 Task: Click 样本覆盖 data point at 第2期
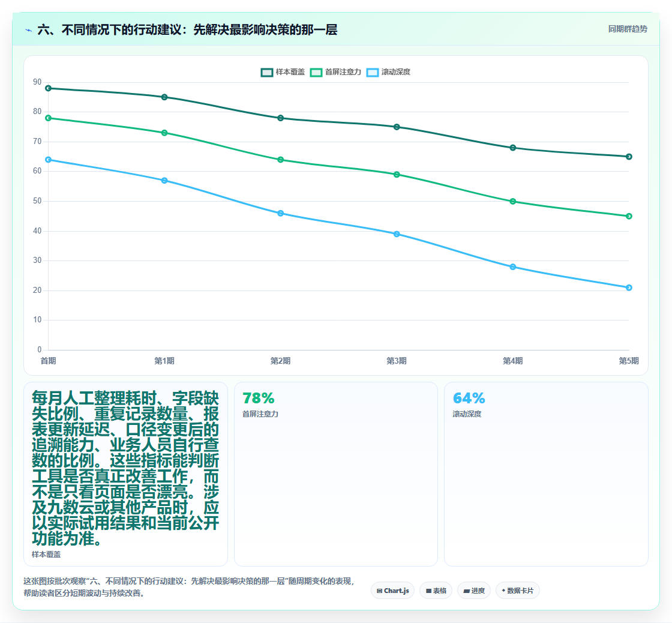[x=281, y=118]
